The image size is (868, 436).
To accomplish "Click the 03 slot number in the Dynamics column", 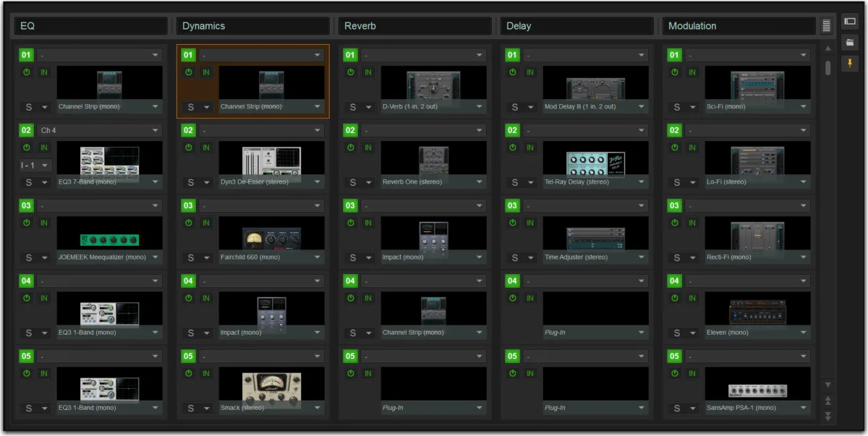I will coord(189,206).
